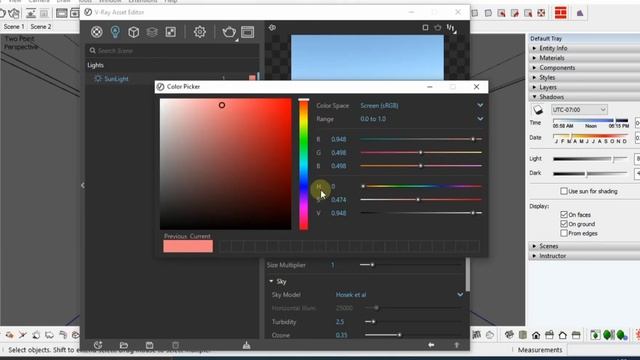The width and height of the screenshot is (640, 360).
Task: Click the Previous/Current salmon color swatch
Action: pos(188,246)
